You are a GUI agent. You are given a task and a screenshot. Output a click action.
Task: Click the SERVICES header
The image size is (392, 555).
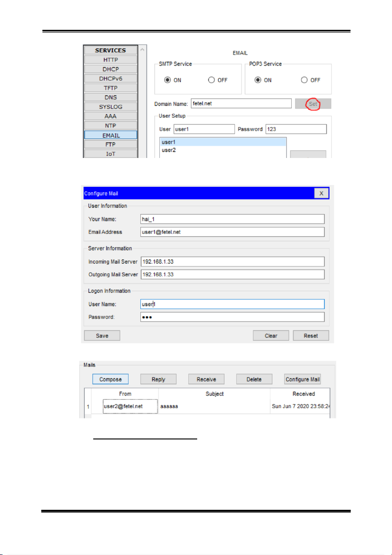coord(110,50)
